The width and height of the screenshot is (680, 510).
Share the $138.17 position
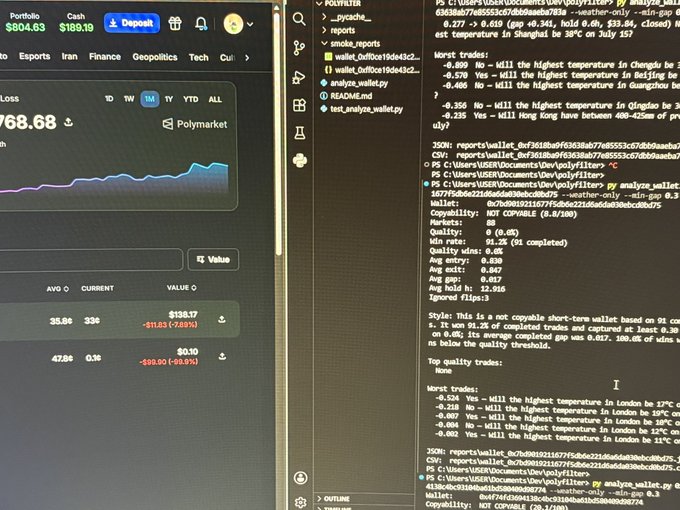click(x=222, y=320)
